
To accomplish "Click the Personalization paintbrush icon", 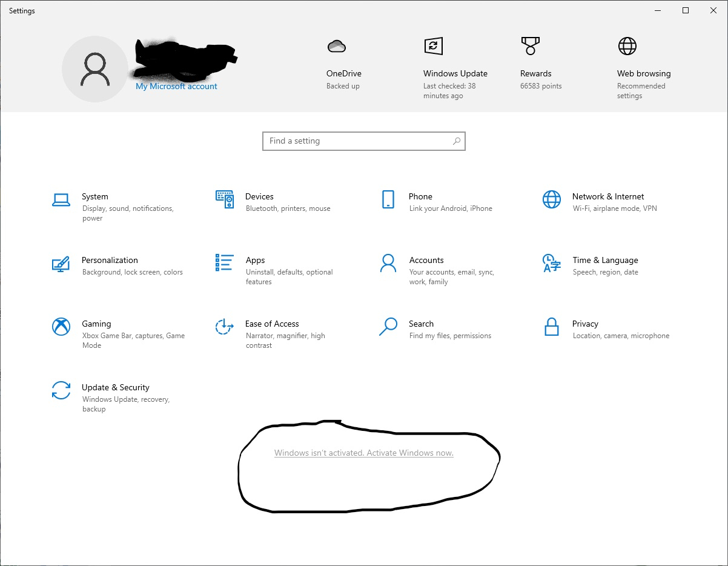I will click(61, 264).
